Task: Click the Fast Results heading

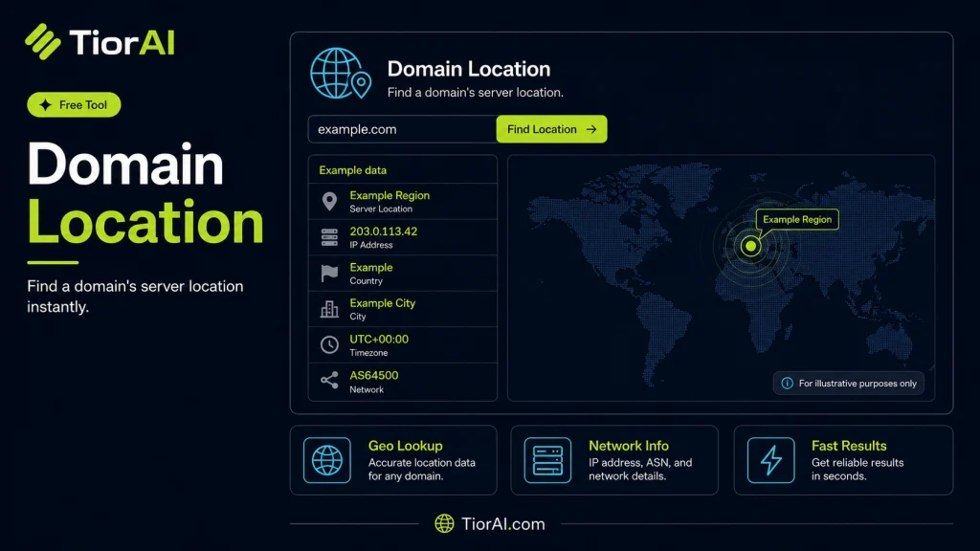Action: (849, 446)
